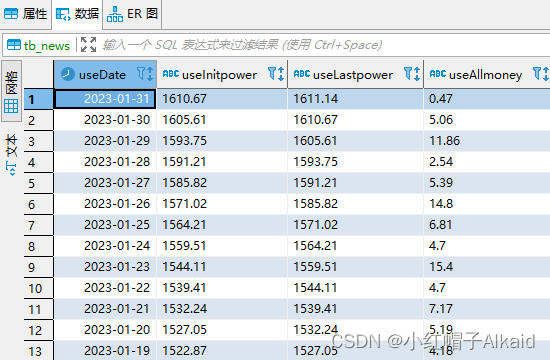The width and height of the screenshot is (550, 360).
Task: Click useAllmoney cell 11.86
Action: 487,141
